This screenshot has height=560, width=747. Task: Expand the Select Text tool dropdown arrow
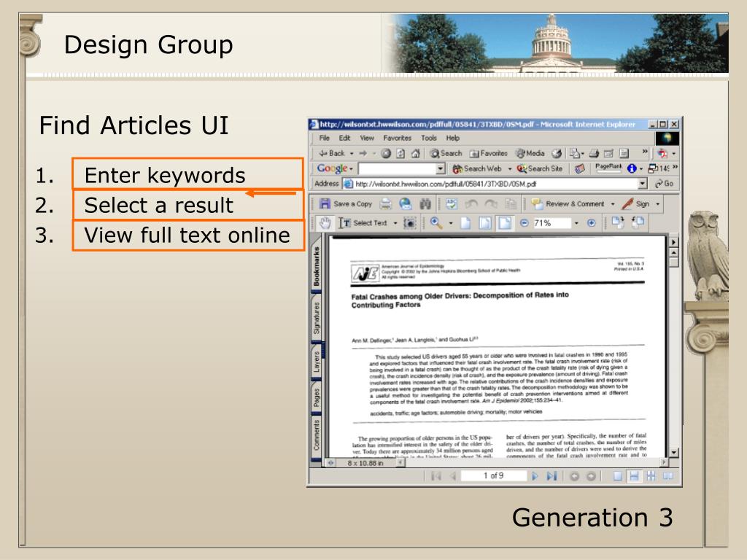pos(395,222)
